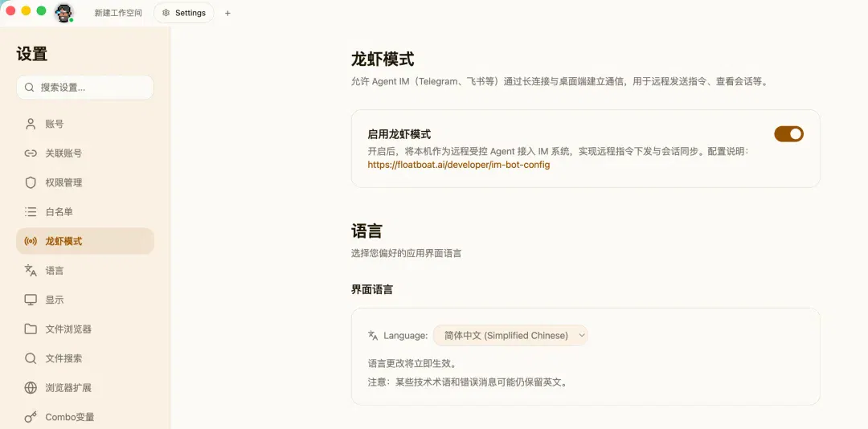The width and height of the screenshot is (868, 429).
Task: Click the globe icon for 浏览器扩展
Action: pos(31,388)
